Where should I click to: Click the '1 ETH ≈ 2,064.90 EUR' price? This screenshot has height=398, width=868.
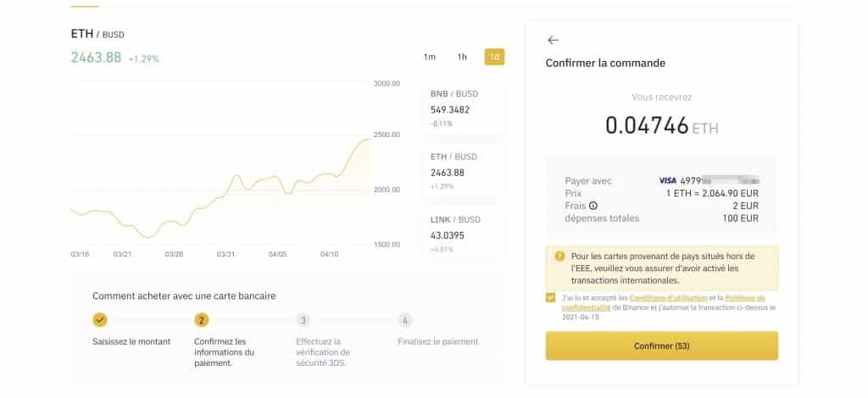click(712, 193)
